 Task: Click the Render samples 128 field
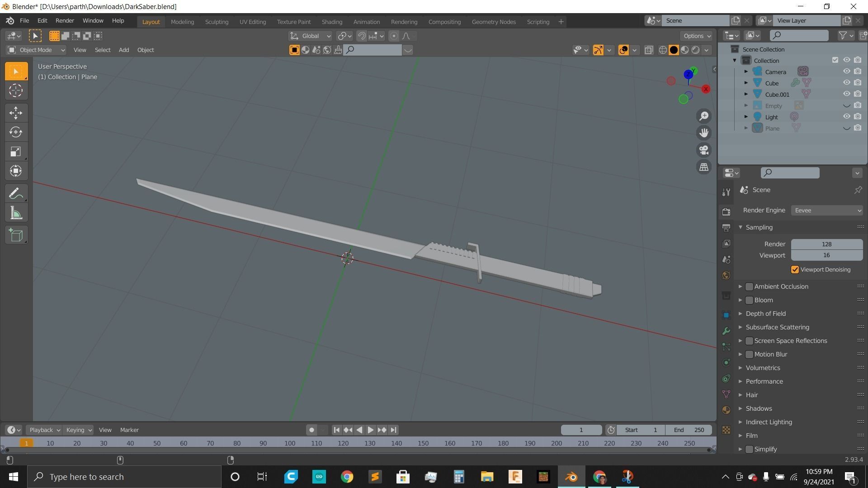826,244
